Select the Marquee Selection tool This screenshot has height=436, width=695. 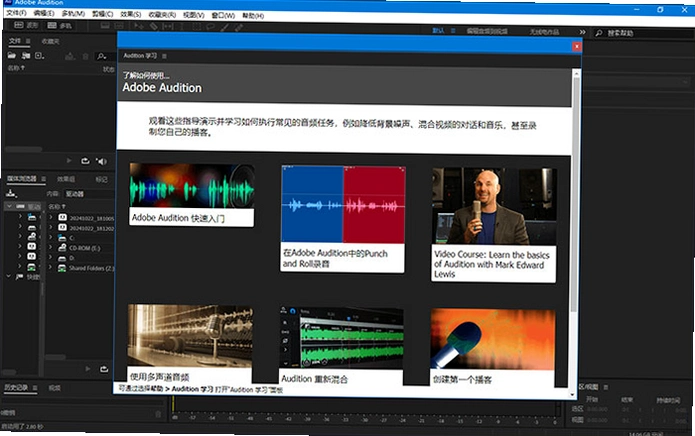point(196,27)
